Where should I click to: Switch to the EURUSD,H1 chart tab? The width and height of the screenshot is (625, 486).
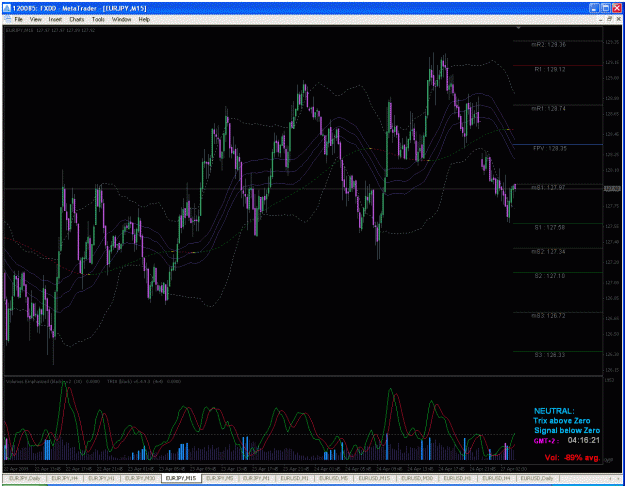[457, 478]
